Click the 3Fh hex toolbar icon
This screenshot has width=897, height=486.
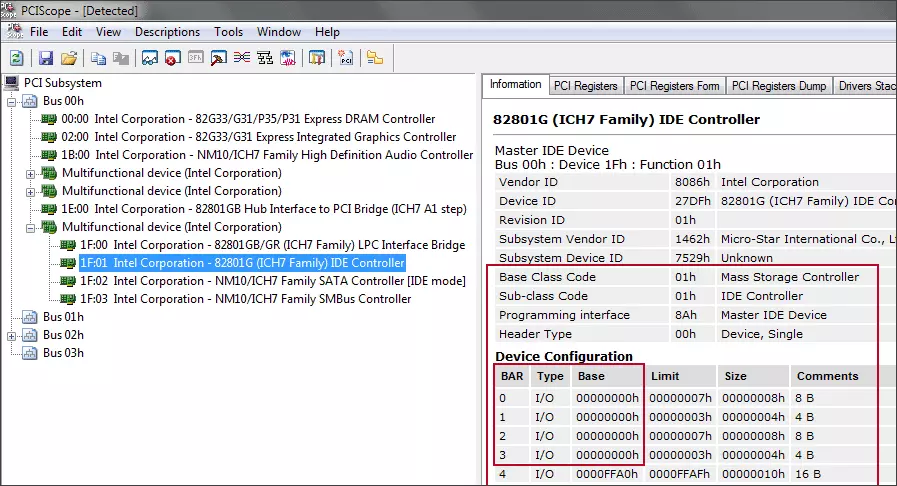[196, 58]
